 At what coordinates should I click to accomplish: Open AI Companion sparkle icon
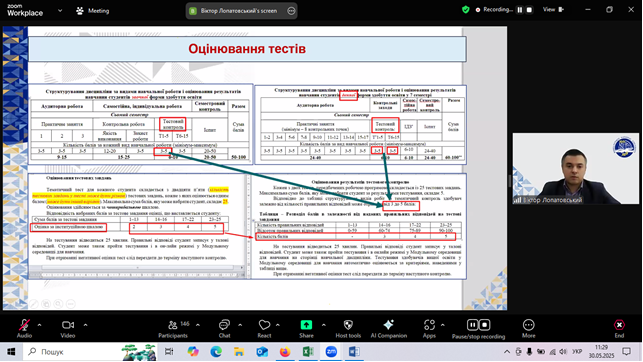[388, 325]
